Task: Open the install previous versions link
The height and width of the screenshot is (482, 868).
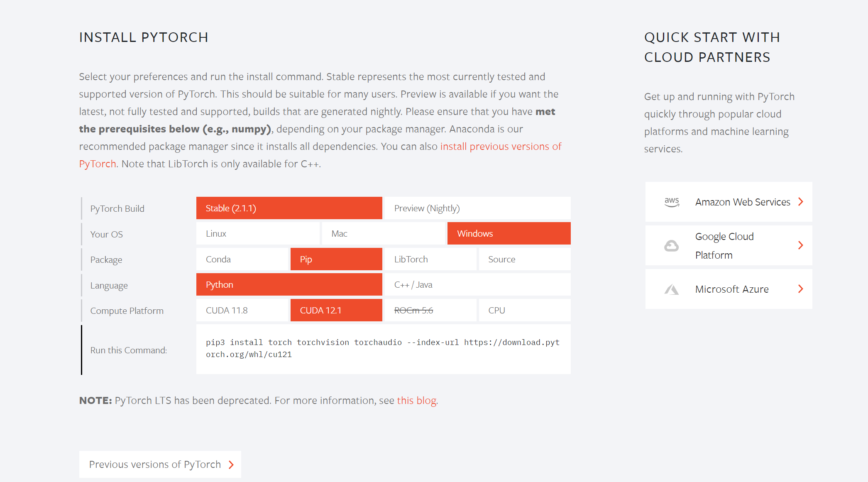Action: click(x=501, y=147)
